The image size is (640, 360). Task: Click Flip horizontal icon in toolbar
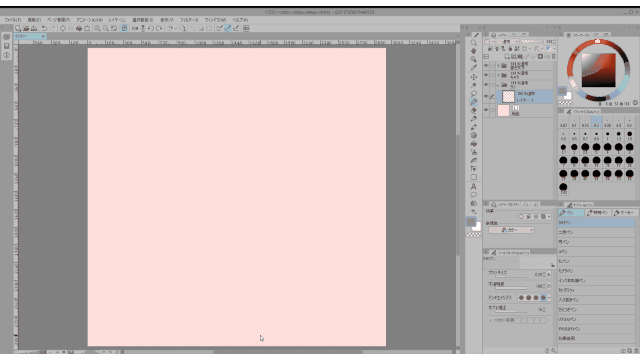coord(135,28)
